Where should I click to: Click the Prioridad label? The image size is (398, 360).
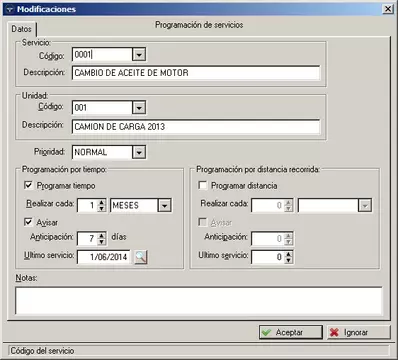(x=49, y=152)
